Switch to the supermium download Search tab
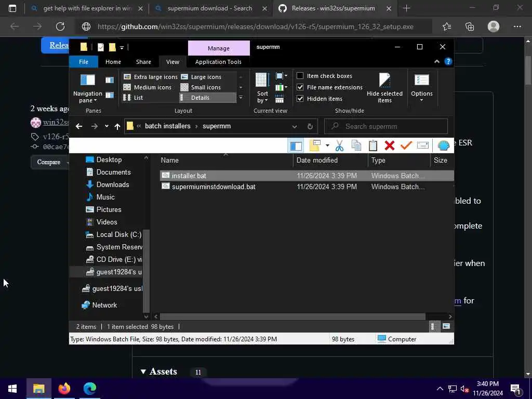The height and width of the screenshot is (399, 532). pos(209,8)
